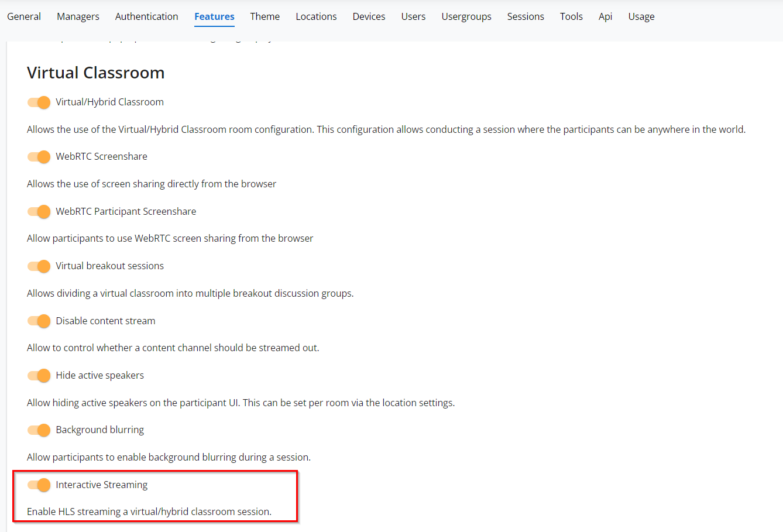Switch to the Devices tab
783x532 pixels.
tap(369, 16)
